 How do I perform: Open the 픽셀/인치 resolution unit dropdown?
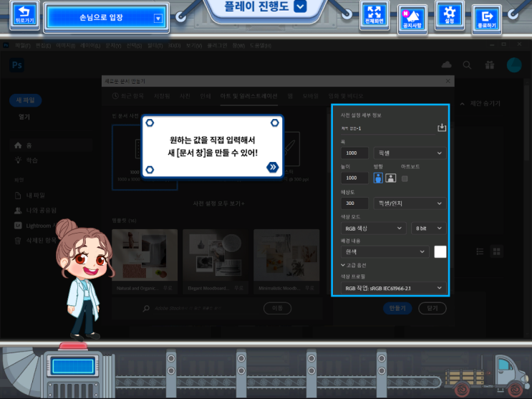[x=410, y=203]
